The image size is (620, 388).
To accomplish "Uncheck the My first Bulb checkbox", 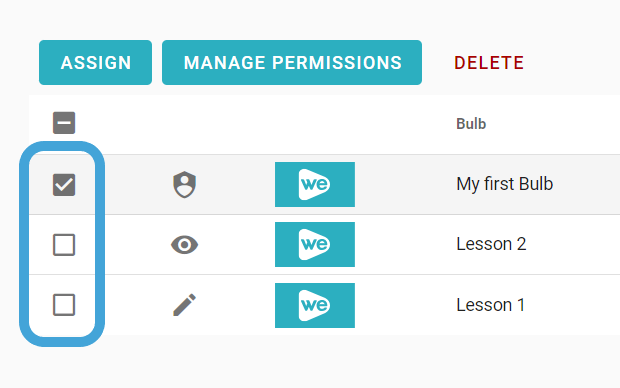I will [64, 185].
